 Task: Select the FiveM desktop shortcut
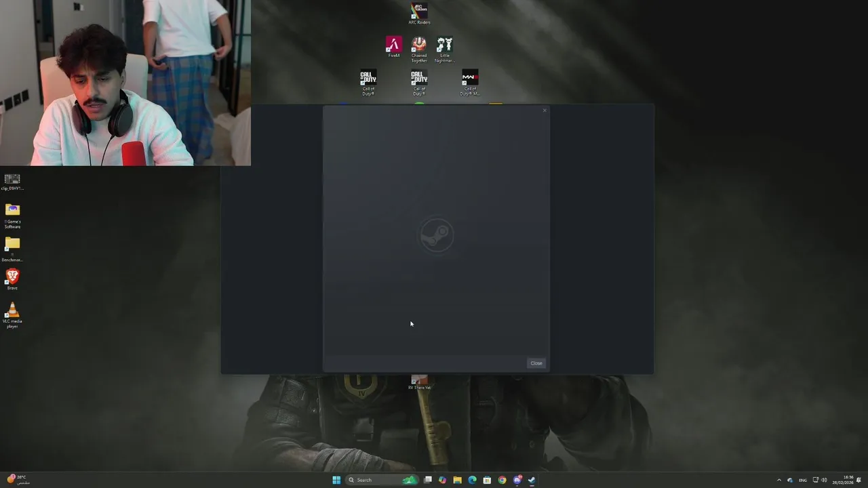[x=393, y=47]
